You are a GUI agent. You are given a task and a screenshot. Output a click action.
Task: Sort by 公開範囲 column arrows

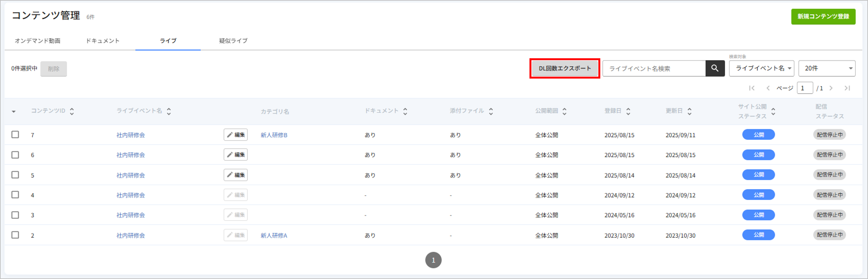564,111
